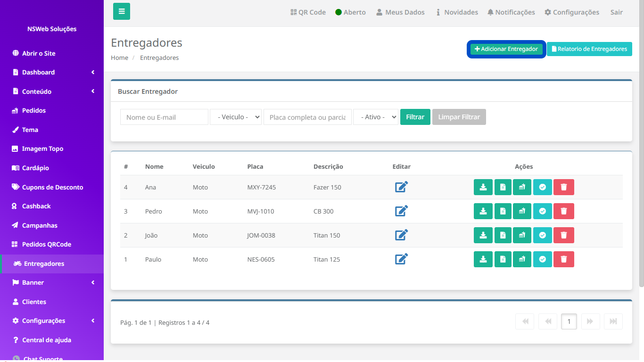Click the burger orders icon for Paulo
Screen dimensions: 644x362
(522, 259)
